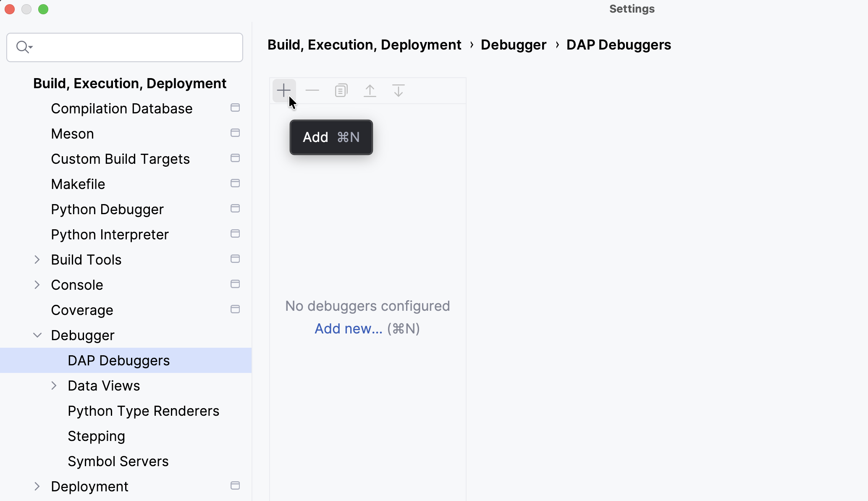Expand the Console section

coord(37,285)
